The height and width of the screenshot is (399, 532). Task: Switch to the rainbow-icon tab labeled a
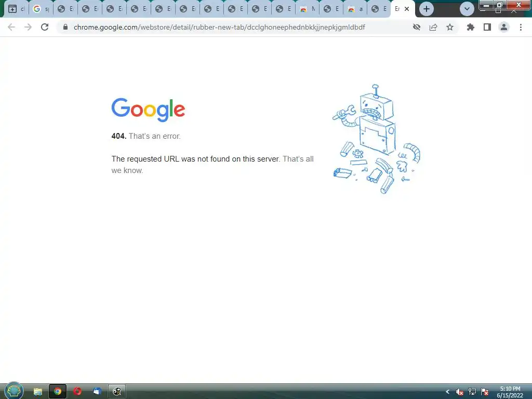355,9
